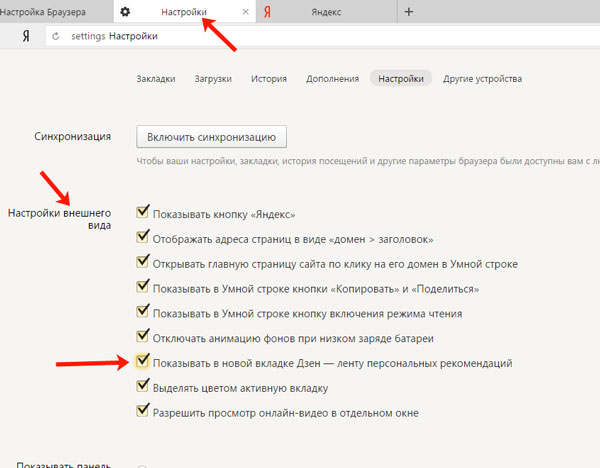The image size is (600, 468).
Task: Toggle «Отображать адреса страниц в виде домен > заголовок»
Action: pyautogui.click(x=143, y=239)
